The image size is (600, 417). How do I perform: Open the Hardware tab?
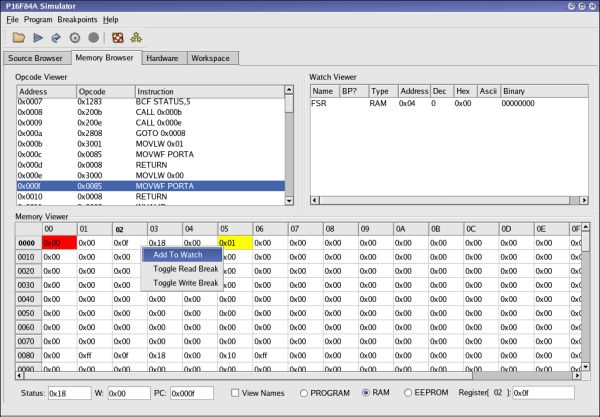162,58
